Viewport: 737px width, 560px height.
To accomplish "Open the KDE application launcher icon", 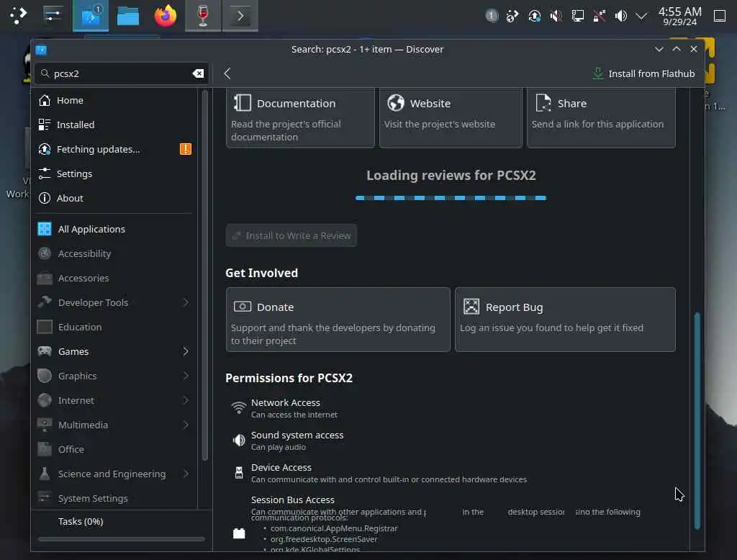I will 18,16.
